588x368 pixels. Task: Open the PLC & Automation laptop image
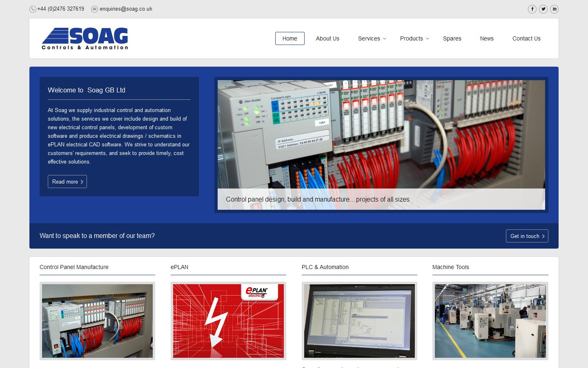coord(359,321)
